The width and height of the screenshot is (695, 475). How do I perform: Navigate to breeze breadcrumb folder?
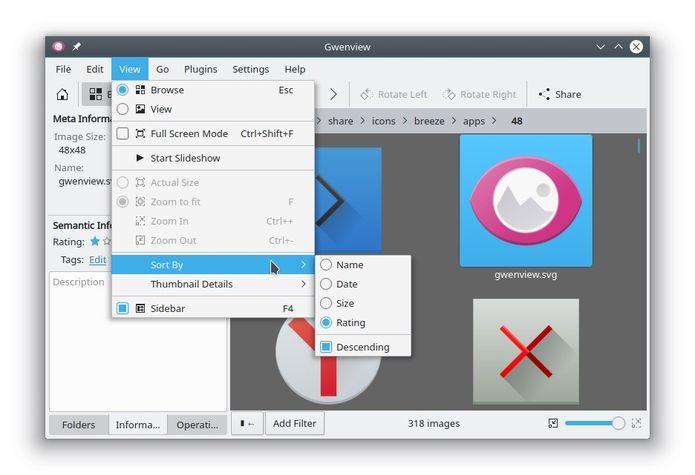coord(429,121)
